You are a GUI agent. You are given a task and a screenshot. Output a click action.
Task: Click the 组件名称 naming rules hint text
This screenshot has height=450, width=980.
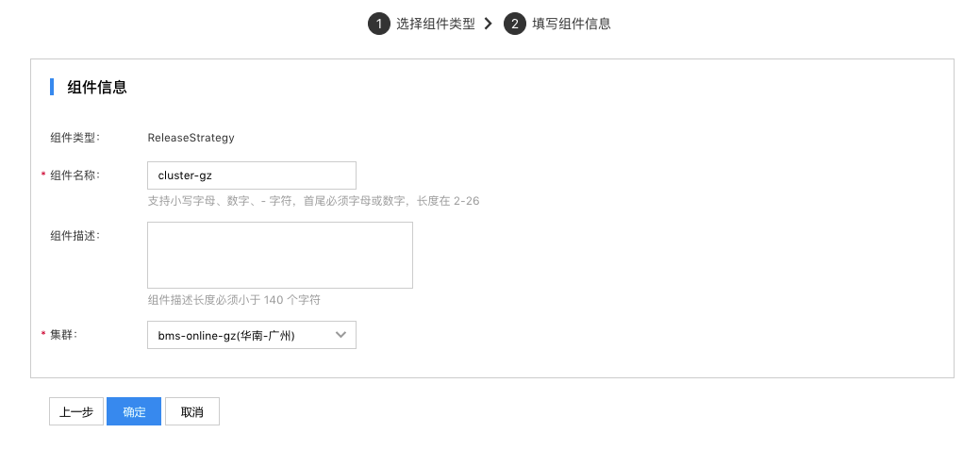pos(313,201)
